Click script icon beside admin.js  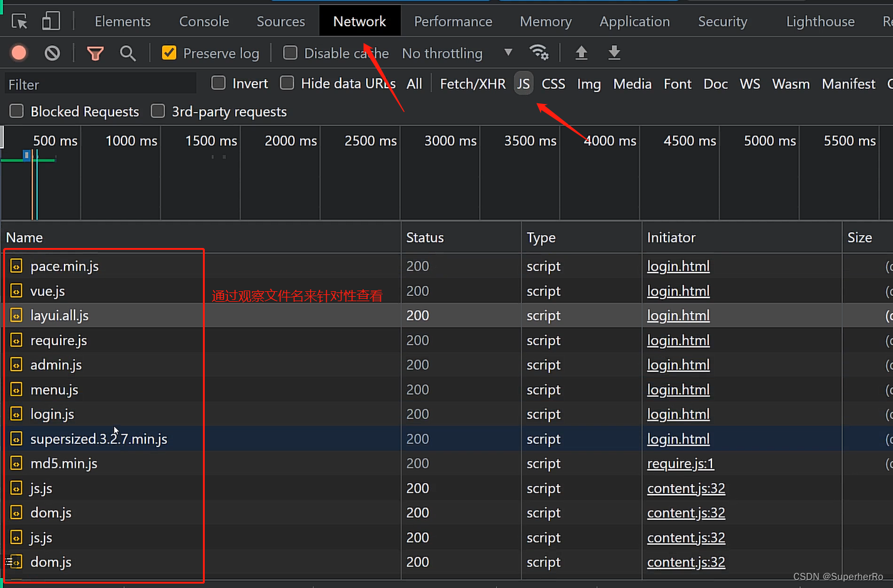(16, 365)
